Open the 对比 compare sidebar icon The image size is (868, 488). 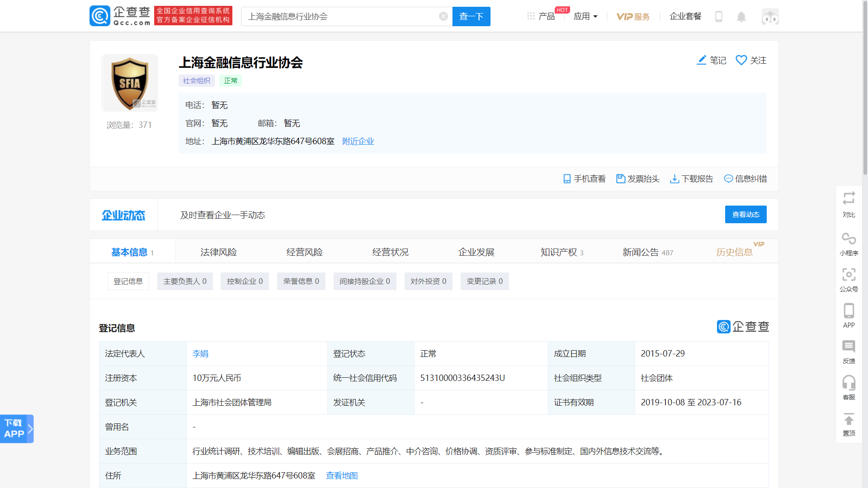coord(849,199)
